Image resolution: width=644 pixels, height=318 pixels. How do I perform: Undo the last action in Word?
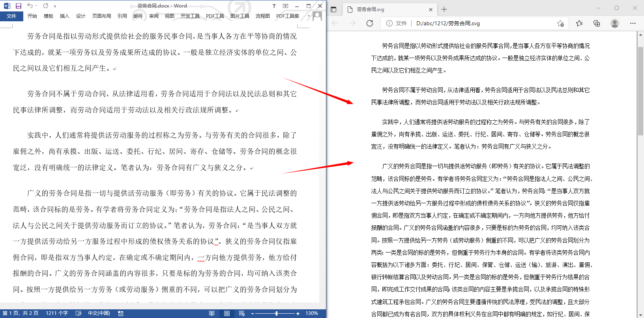point(30,6)
